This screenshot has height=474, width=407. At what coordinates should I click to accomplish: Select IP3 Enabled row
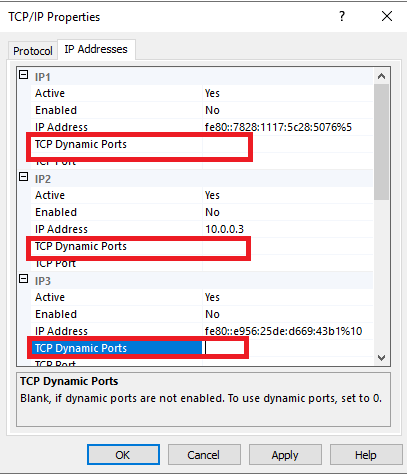202,314
